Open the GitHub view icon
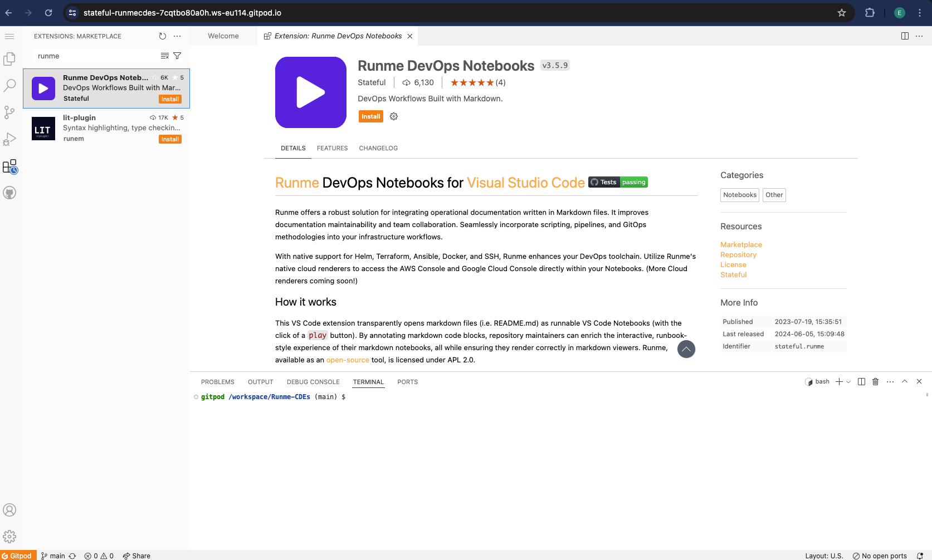The height and width of the screenshot is (560, 932). (x=9, y=193)
